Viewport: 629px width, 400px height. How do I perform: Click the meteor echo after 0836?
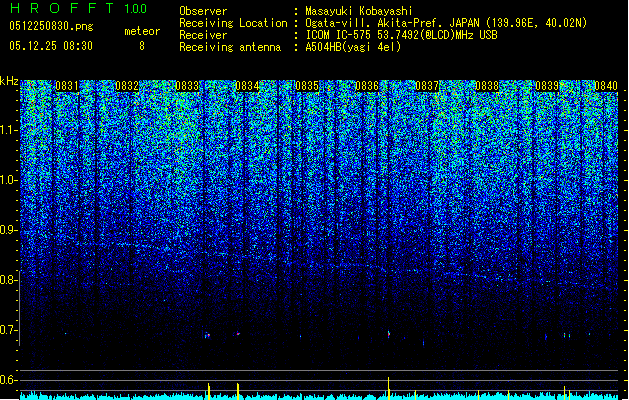[388, 334]
